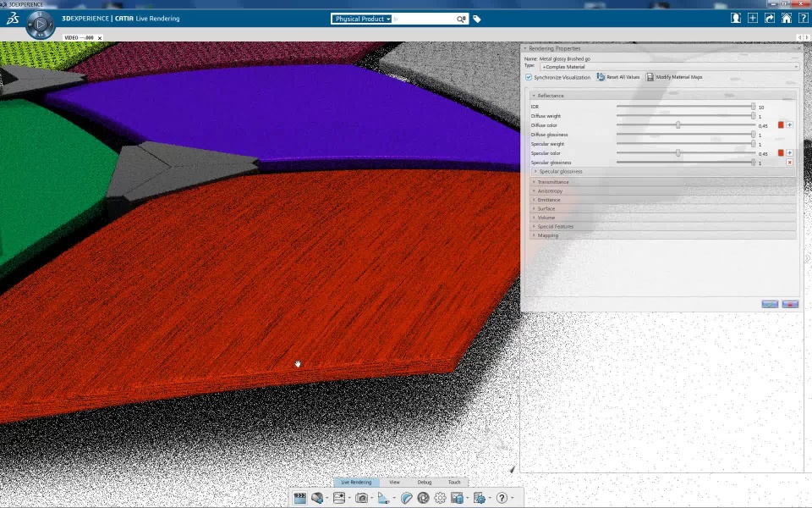Click the camera icon in bottom toolbar
This screenshot has height=508, width=812.
coord(361,498)
